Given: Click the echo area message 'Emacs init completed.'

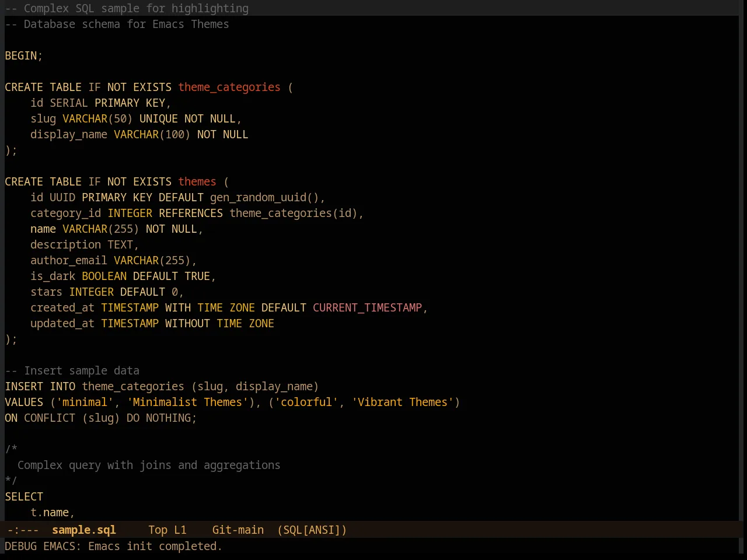Looking at the screenshot, I should 155,546.
